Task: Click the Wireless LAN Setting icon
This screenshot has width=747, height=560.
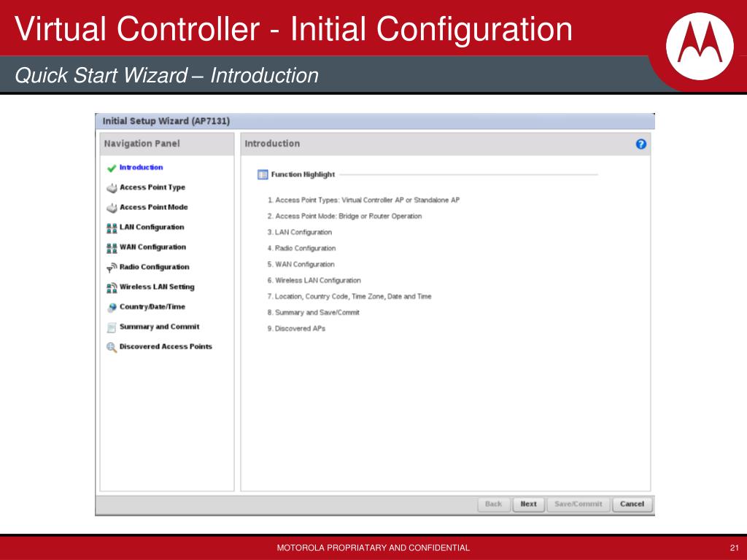Action: pos(112,287)
